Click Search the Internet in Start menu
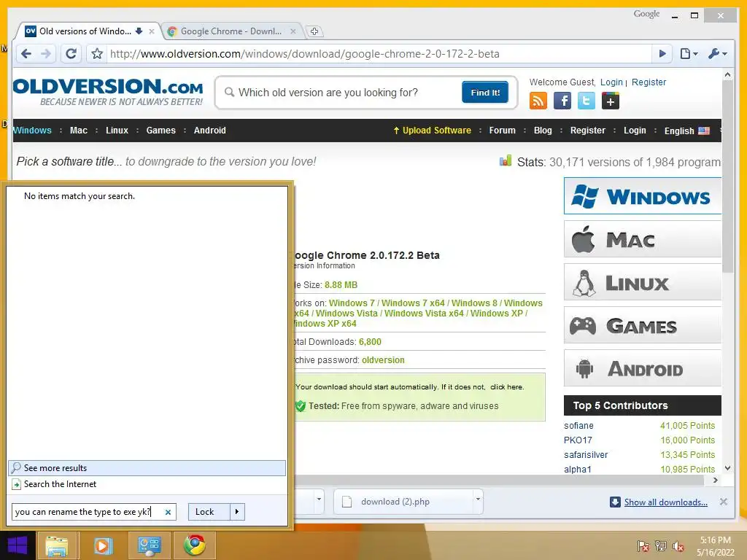Image resolution: width=747 pixels, height=560 pixels. pyautogui.click(x=147, y=484)
